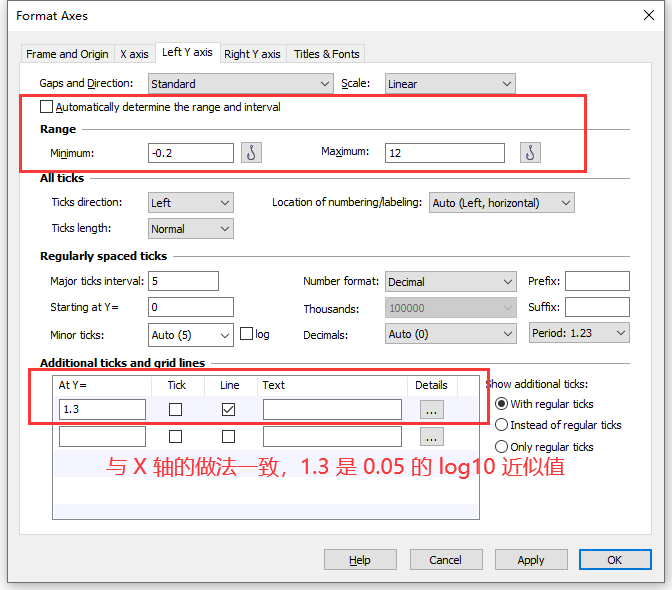The width and height of the screenshot is (672, 590).
Task: Enable automatically determine the range and interval
Action: 45,107
